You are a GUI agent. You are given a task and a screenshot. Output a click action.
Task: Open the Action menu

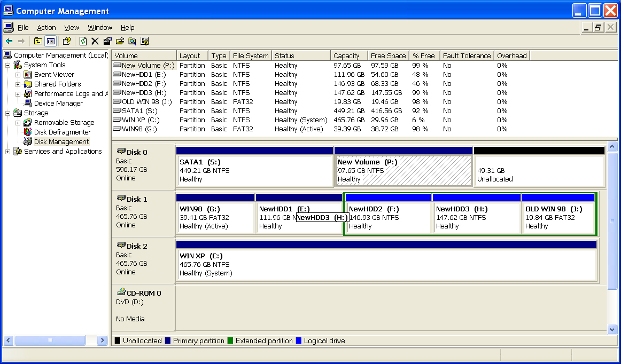click(x=46, y=28)
